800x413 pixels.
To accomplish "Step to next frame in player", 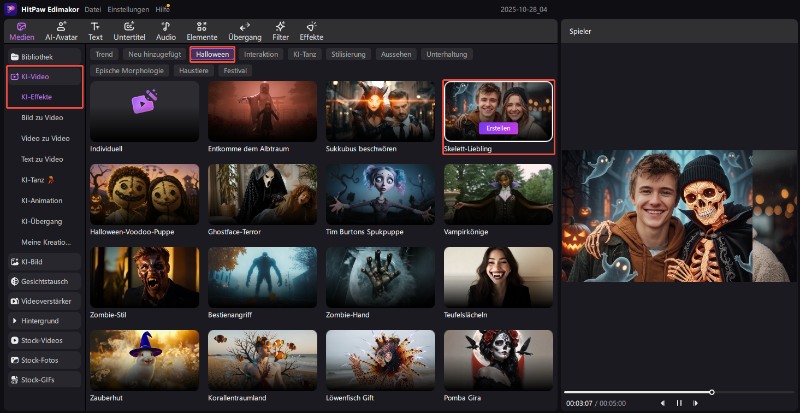I will 696,403.
